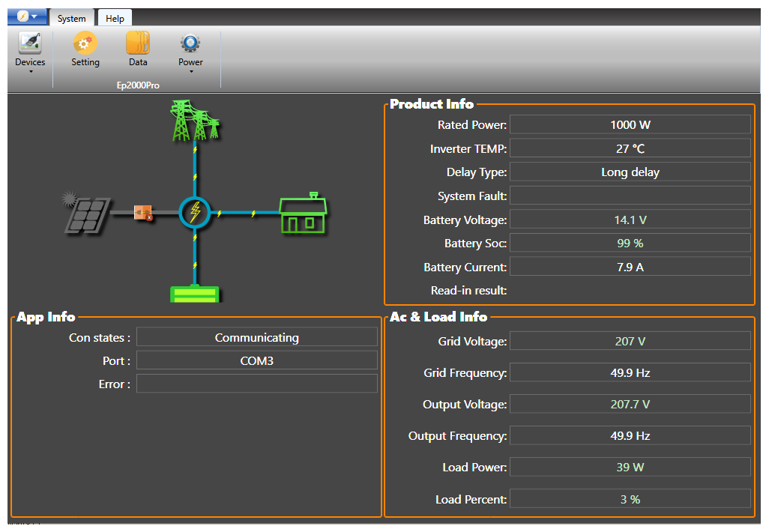Expand the Devices dropdown arrow
The image size is (769, 532).
click(x=30, y=72)
